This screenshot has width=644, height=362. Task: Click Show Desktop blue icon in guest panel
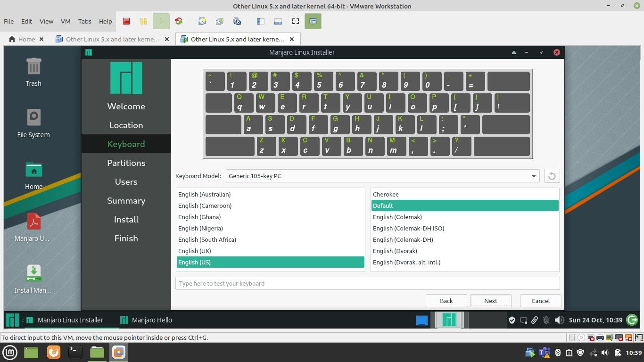point(422,320)
